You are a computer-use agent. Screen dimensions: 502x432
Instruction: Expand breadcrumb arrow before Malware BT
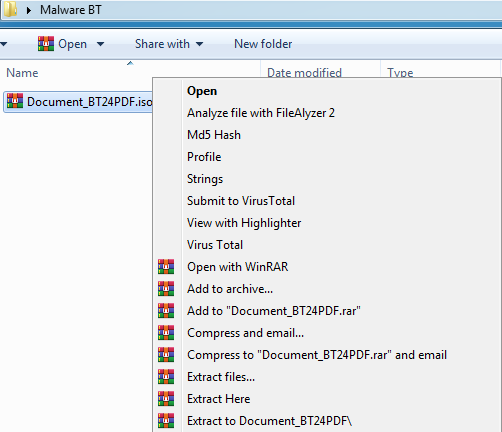(x=29, y=10)
